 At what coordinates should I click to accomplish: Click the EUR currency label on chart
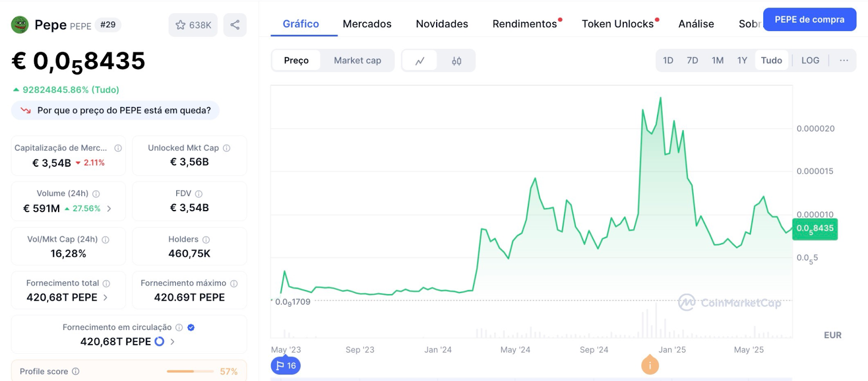click(833, 335)
